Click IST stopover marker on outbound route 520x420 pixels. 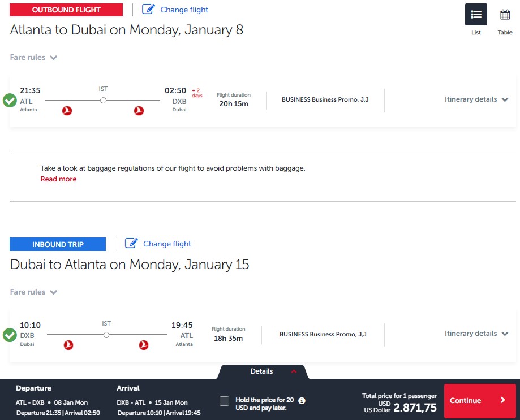tap(103, 101)
